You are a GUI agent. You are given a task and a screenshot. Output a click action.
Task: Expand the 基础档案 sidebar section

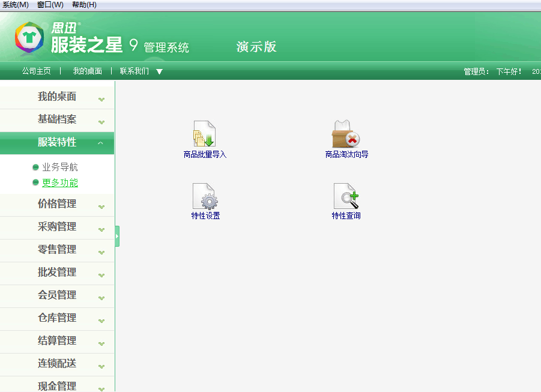[57, 120]
